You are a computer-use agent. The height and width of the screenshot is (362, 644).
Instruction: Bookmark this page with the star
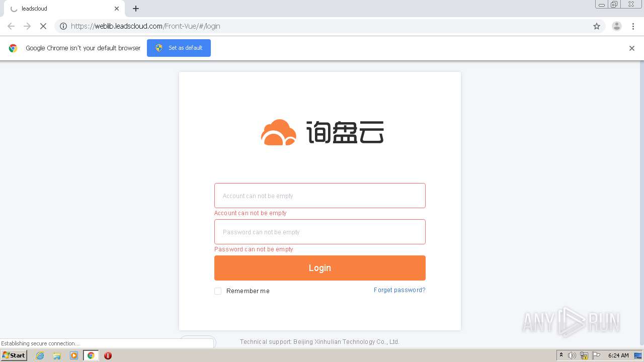[x=597, y=26]
